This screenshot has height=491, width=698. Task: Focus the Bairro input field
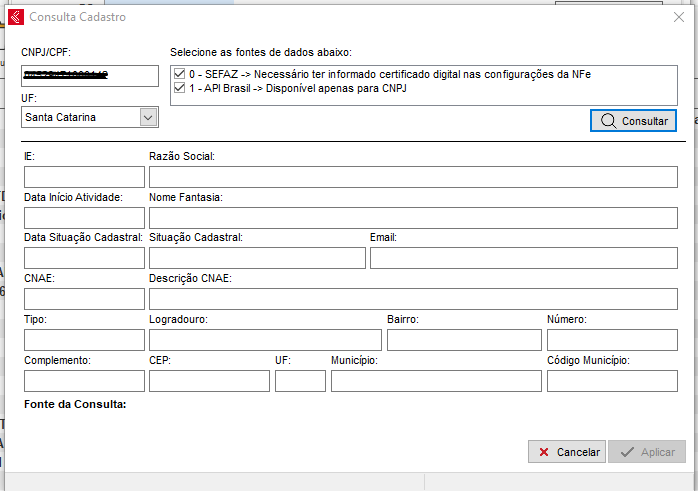pos(463,340)
